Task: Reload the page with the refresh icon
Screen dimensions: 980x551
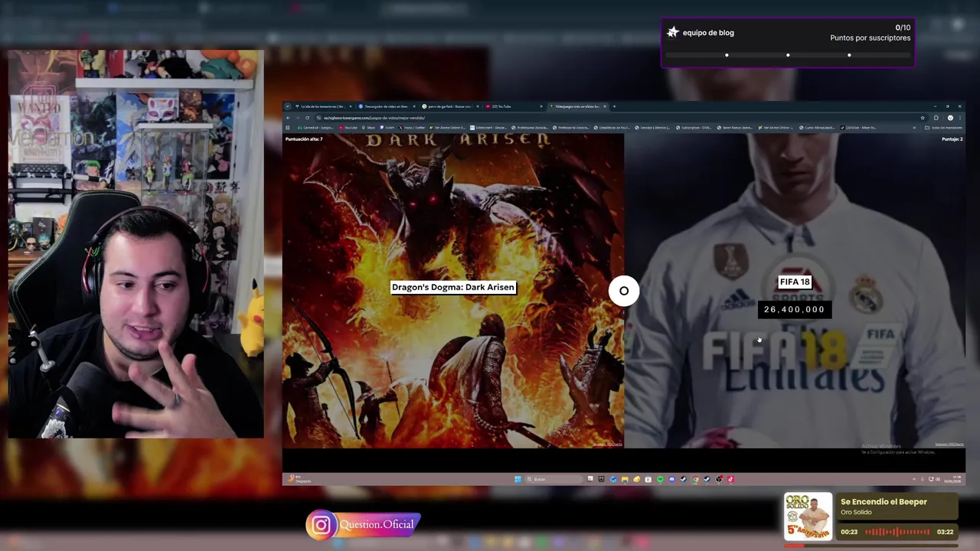Action: click(x=308, y=118)
